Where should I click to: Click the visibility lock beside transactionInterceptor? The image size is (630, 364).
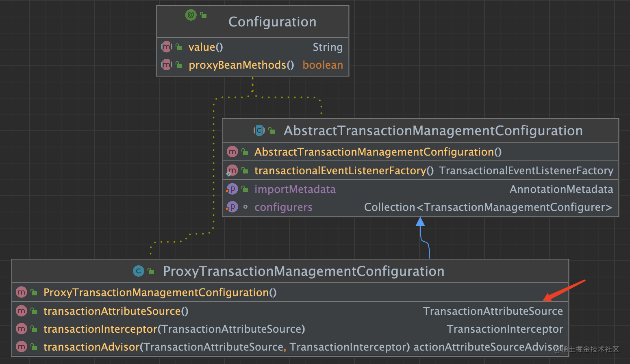(34, 329)
